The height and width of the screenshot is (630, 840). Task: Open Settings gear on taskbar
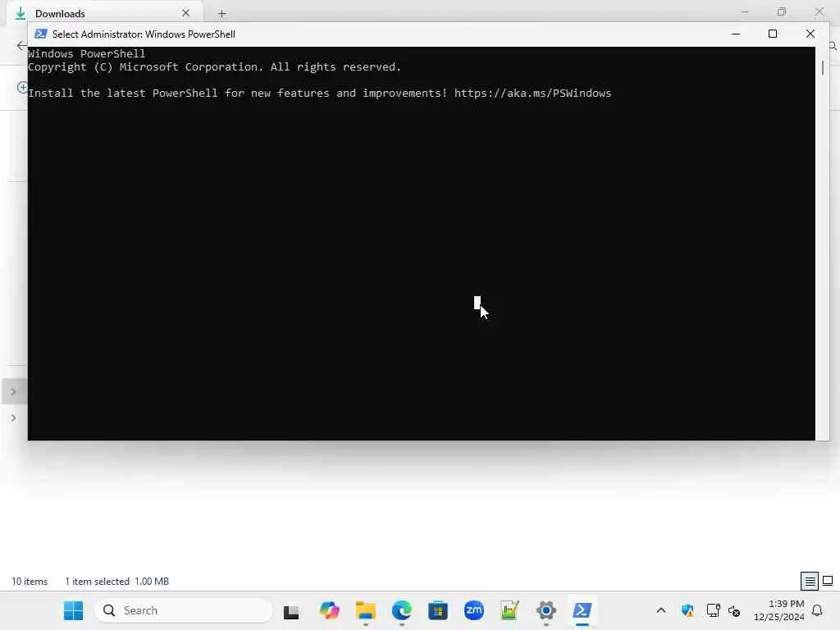point(546,610)
